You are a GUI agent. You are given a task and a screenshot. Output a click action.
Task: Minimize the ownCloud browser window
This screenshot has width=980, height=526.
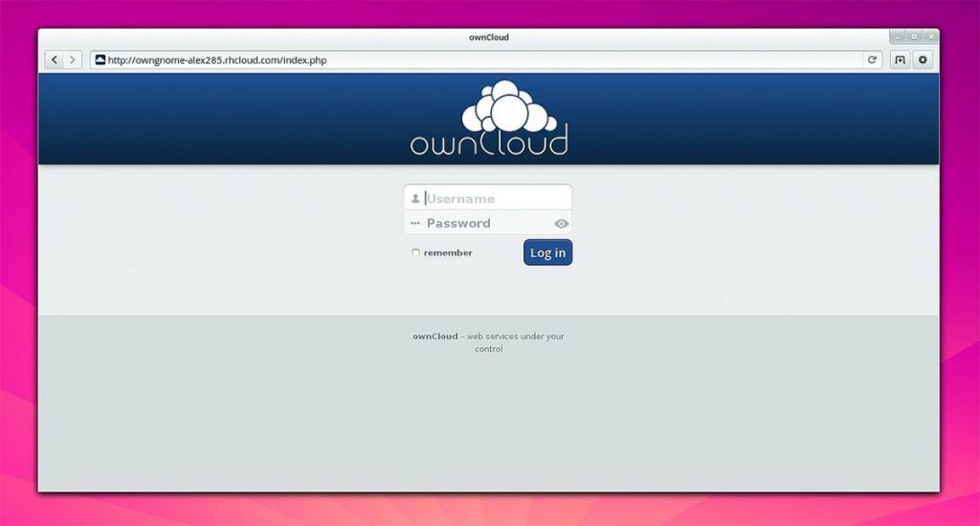pos(897,37)
